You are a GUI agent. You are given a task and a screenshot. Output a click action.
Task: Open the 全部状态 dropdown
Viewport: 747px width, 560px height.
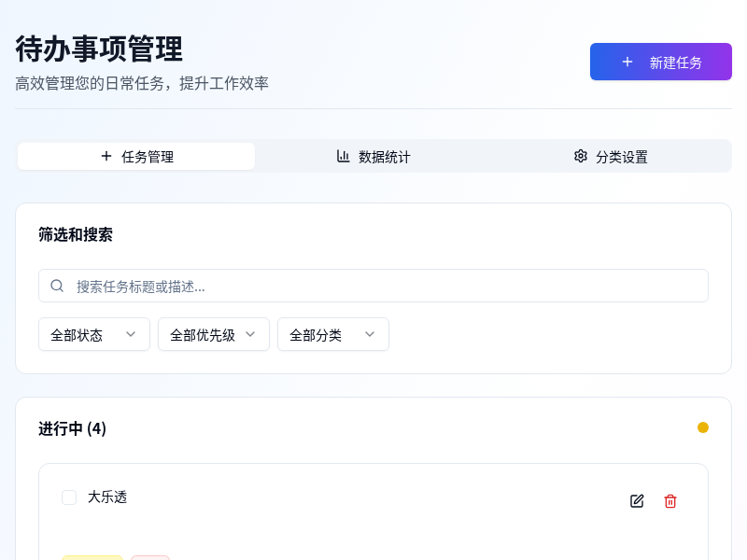pyautogui.click(x=93, y=334)
